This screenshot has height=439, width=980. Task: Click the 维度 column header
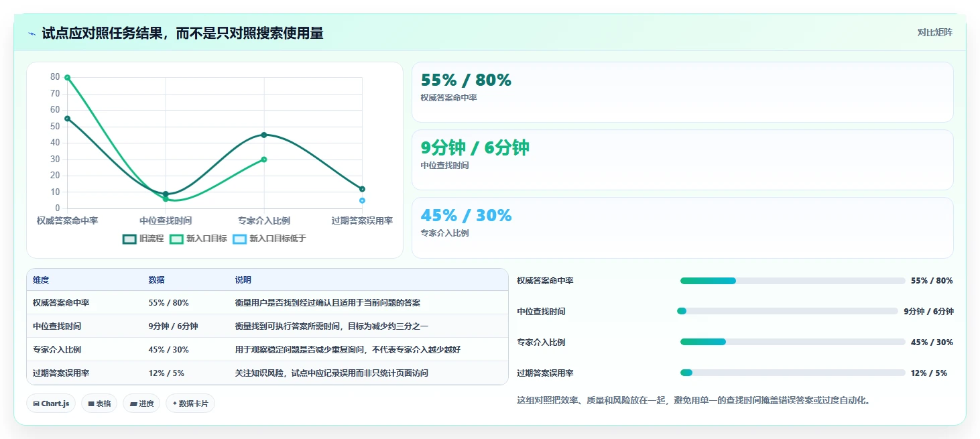click(41, 280)
